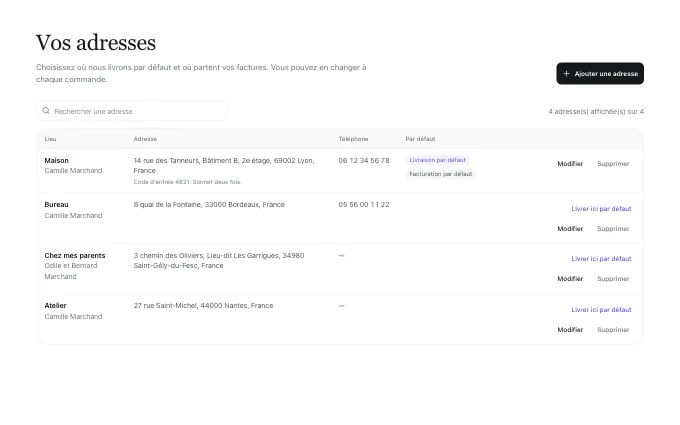This screenshot has width=680, height=425.
Task: Delete the Maison address with Supprimer
Action: [x=613, y=164]
